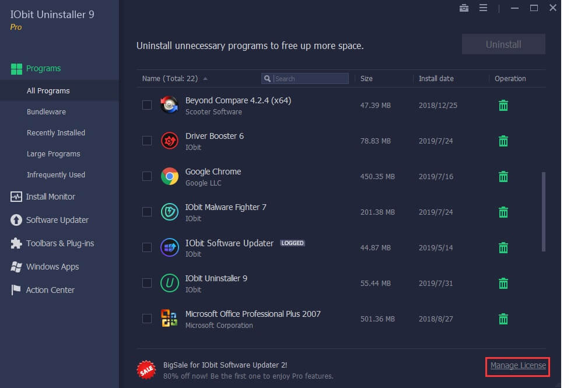This screenshot has height=388, width=588.
Task: Click the trash icon for IObit Malware Fighter 7
Action: [x=503, y=212]
